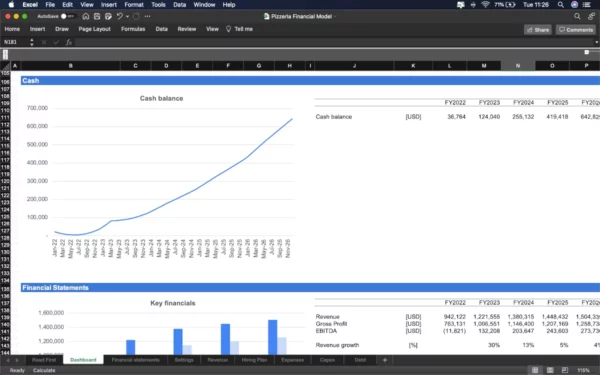The width and height of the screenshot is (600, 375).
Task: Click the share people icon in title bar
Action: 592,16
